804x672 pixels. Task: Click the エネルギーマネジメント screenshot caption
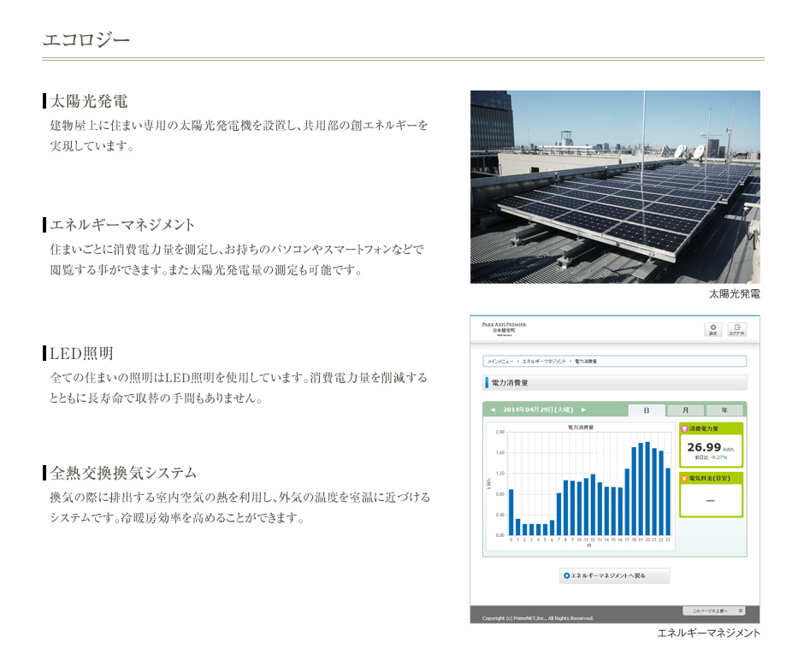(708, 633)
